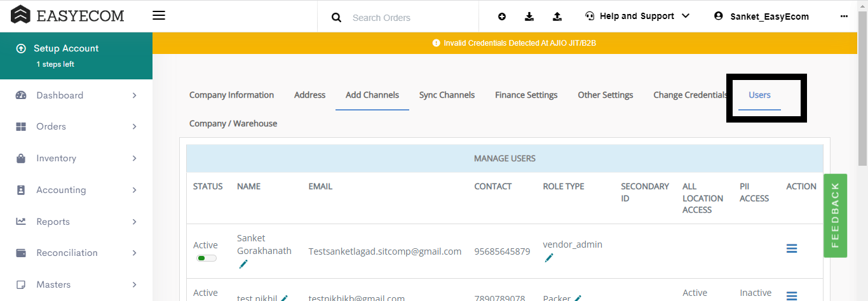The width and height of the screenshot is (868, 301).
Task: Open the Sanket_EasyEcom account menu
Action: click(x=761, y=17)
